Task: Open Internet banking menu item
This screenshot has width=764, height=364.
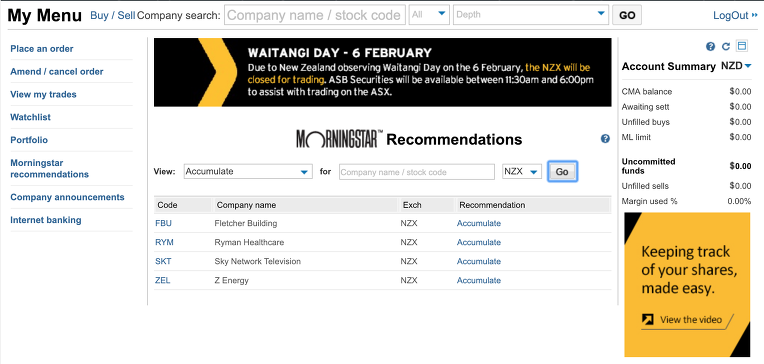Action: pyautogui.click(x=46, y=220)
